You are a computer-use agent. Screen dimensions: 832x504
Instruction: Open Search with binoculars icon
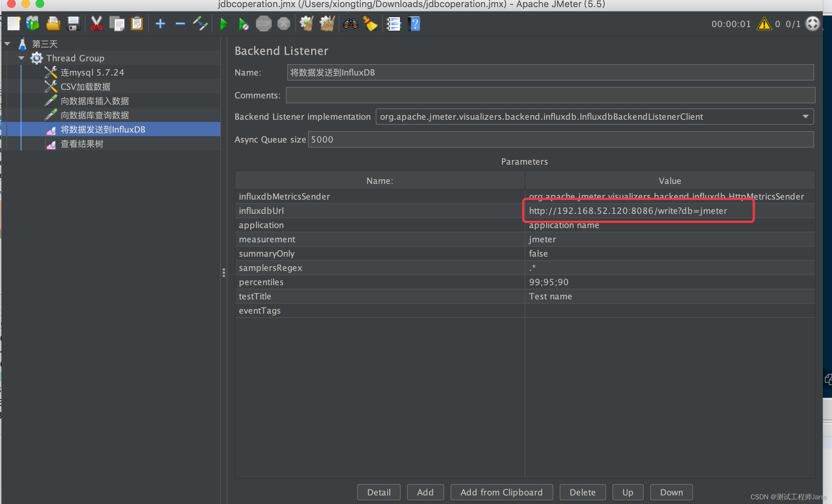coord(350,24)
